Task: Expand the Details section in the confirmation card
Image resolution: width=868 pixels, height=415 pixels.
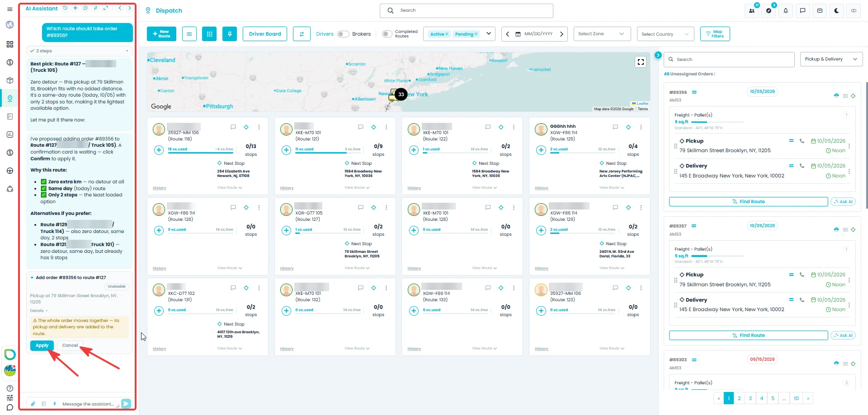Action: click(39, 311)
